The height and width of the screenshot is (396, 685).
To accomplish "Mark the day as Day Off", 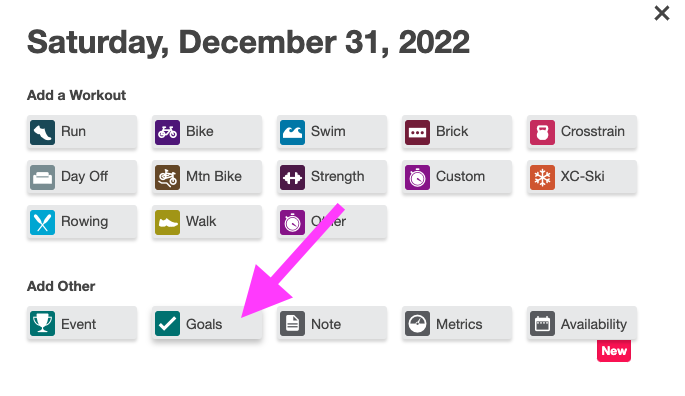I will click(82, 177).
